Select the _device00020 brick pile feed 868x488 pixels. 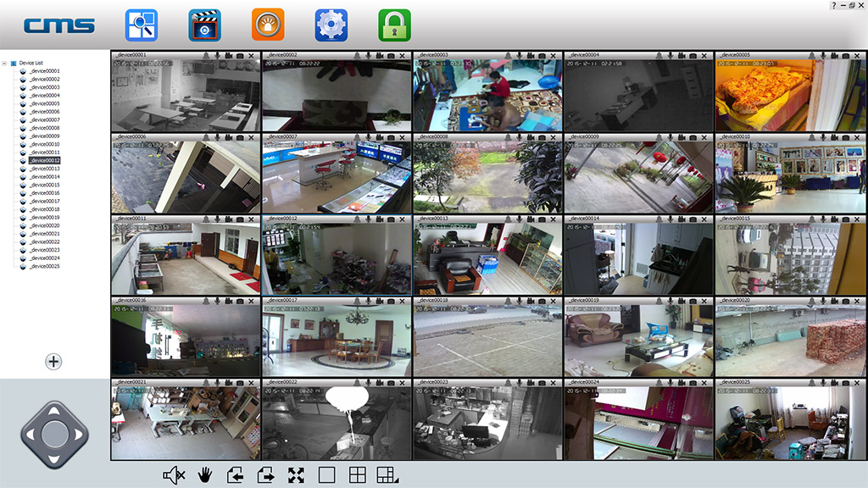tap(790, 341)
